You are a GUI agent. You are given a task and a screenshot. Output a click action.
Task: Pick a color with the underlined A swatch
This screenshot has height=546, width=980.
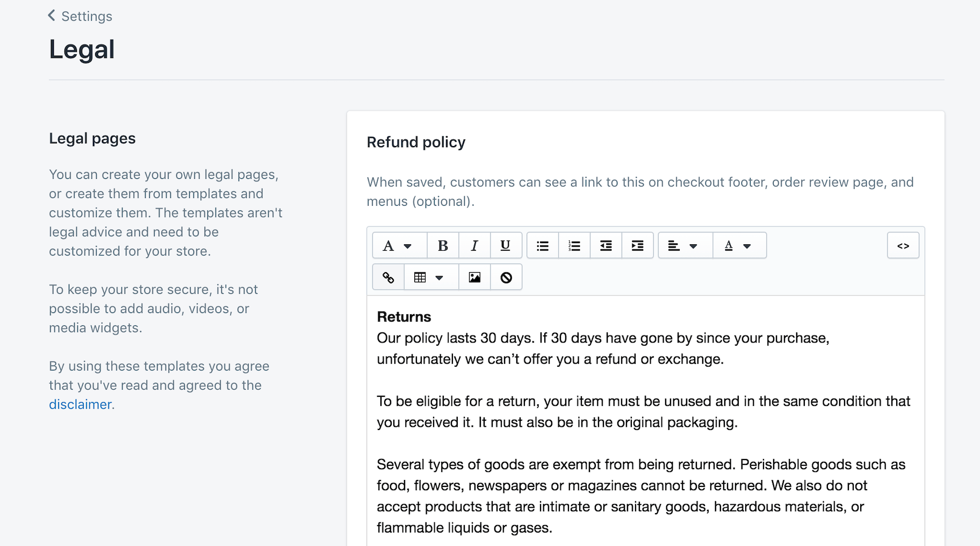[729, 245]
